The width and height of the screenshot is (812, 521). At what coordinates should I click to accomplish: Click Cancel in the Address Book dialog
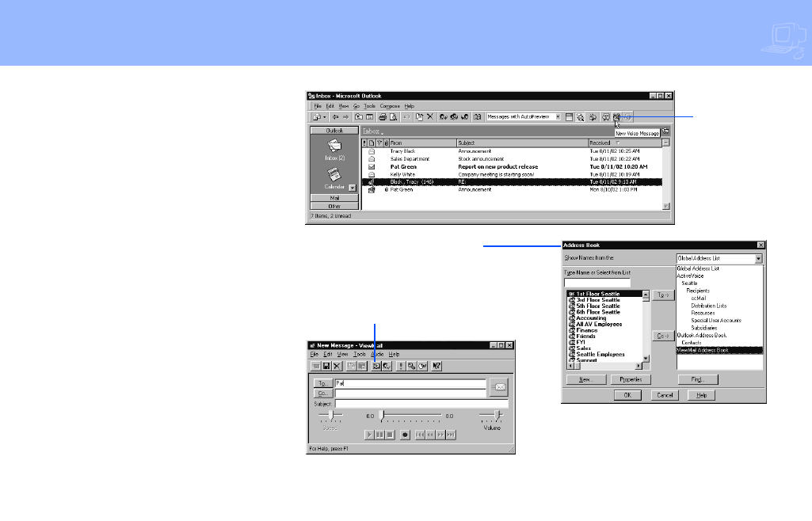tap(665, 395)
